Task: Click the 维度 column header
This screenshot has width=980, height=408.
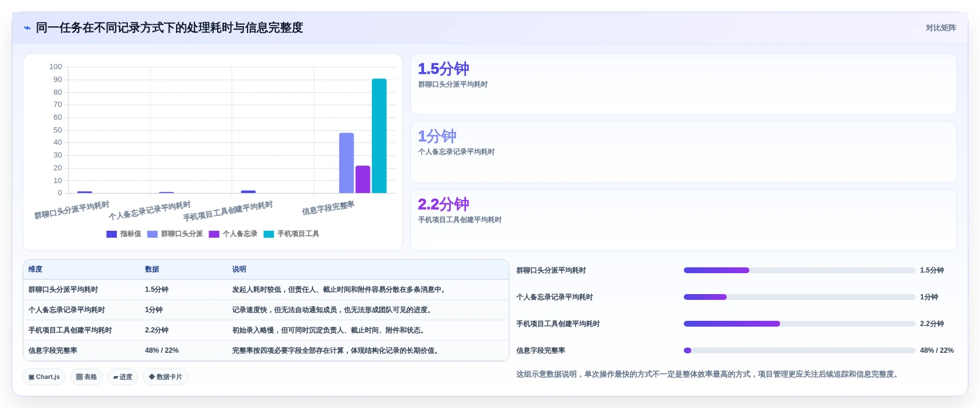Action: (35, 270)
